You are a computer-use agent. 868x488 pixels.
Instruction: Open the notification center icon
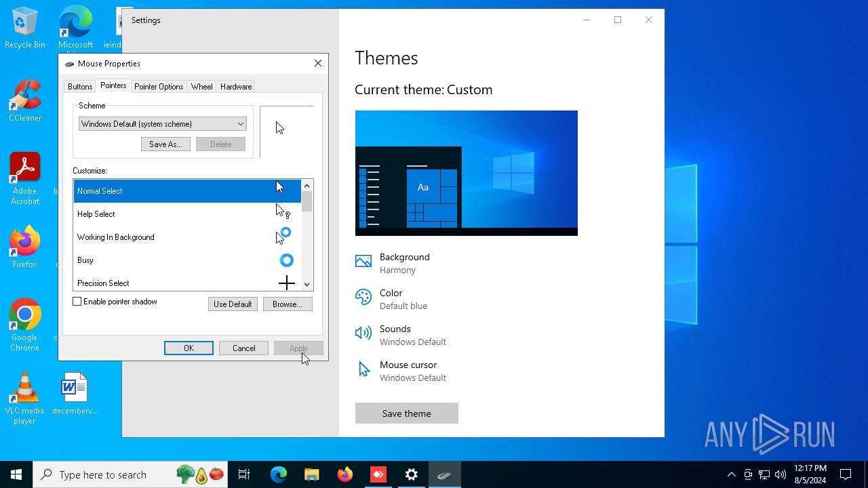point(846,474)
